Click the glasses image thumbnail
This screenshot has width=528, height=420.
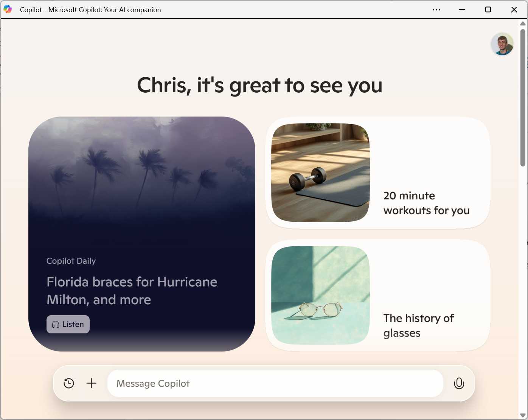(320, 296)
